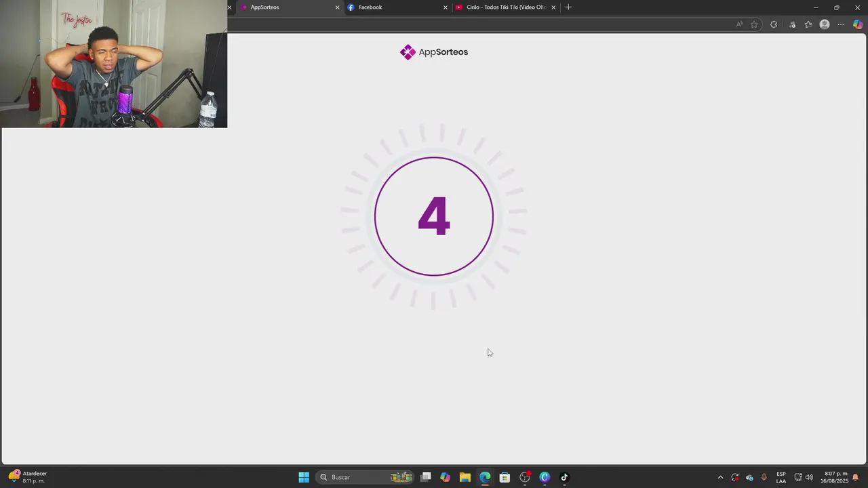Open the volume speaker tray icon

pyautogui.click(x=809, y=477)
